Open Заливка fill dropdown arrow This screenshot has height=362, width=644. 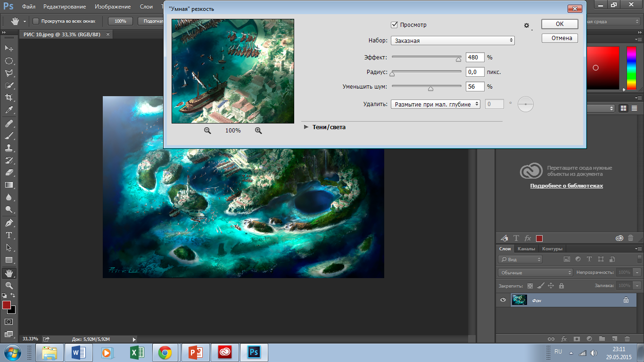[637, 286]
